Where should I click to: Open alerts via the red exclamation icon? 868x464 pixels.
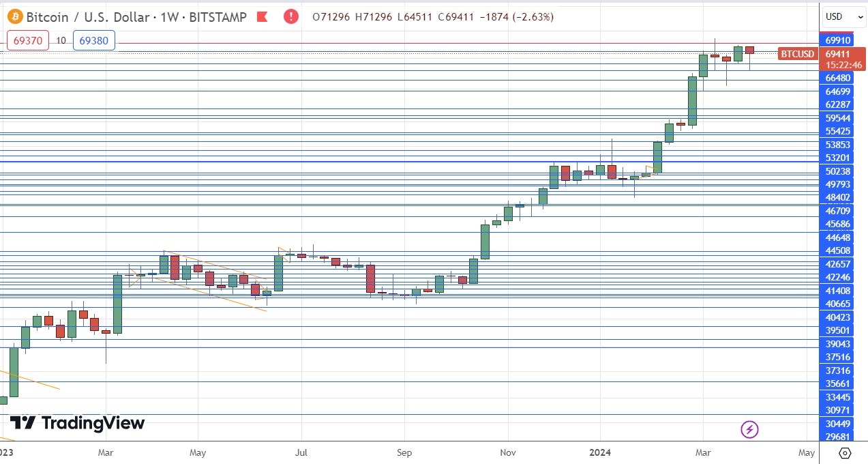point(290,17)
